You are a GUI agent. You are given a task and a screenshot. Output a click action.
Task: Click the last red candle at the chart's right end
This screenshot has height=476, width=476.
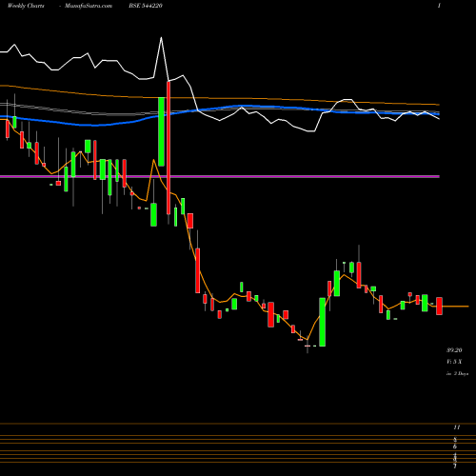coord(439,306)
